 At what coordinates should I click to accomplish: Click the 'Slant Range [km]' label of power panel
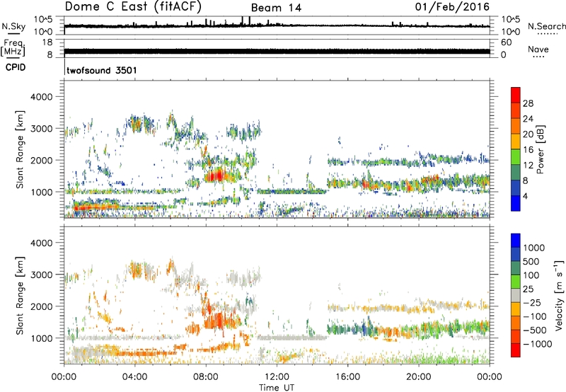[x=20, y=149]
